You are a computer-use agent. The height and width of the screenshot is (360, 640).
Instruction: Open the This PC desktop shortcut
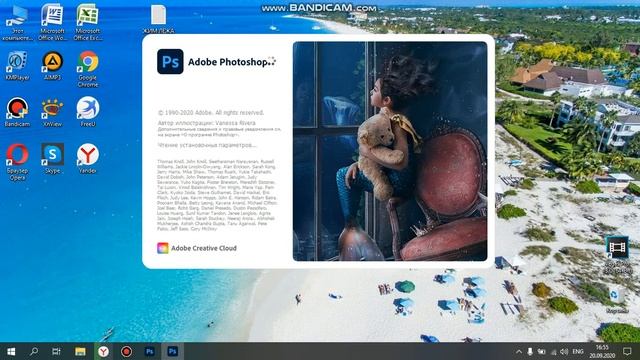17,22
